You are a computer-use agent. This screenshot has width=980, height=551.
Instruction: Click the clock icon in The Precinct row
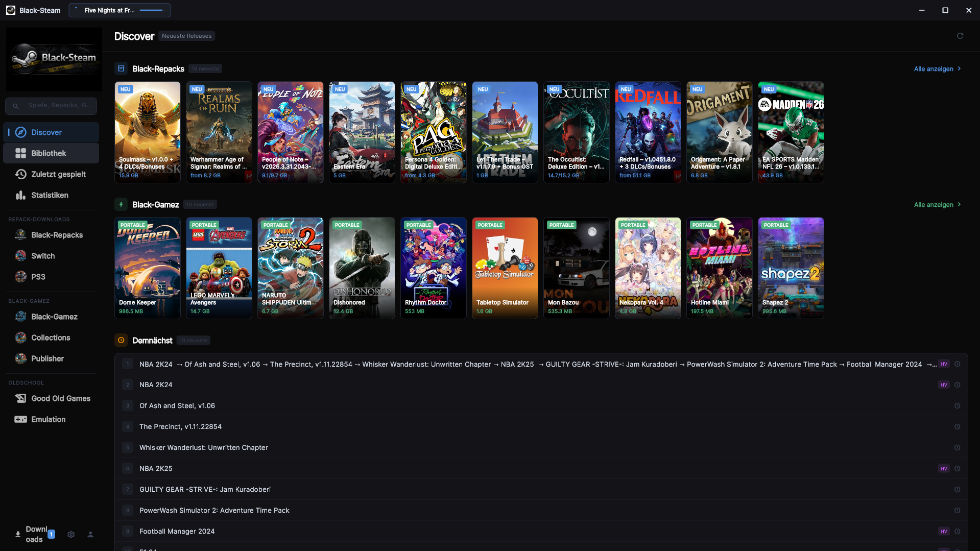pos(958,426)
